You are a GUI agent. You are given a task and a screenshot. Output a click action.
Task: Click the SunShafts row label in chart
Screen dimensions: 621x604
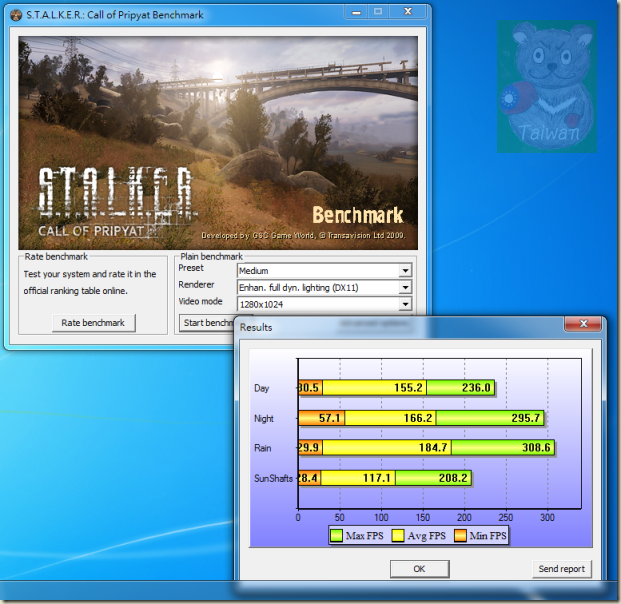tap(273, 478)
